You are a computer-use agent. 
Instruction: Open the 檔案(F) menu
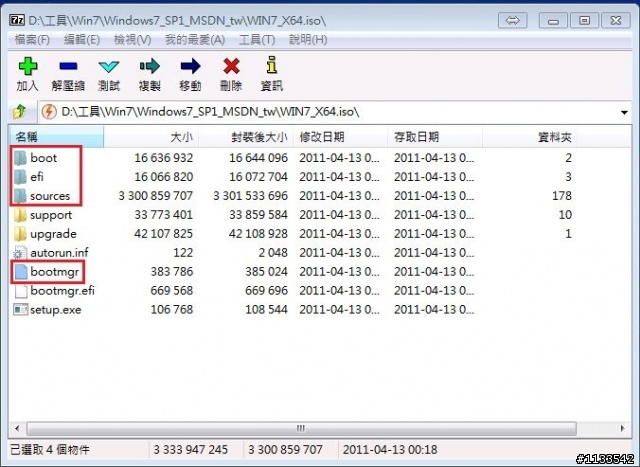(x=32, y=40)
